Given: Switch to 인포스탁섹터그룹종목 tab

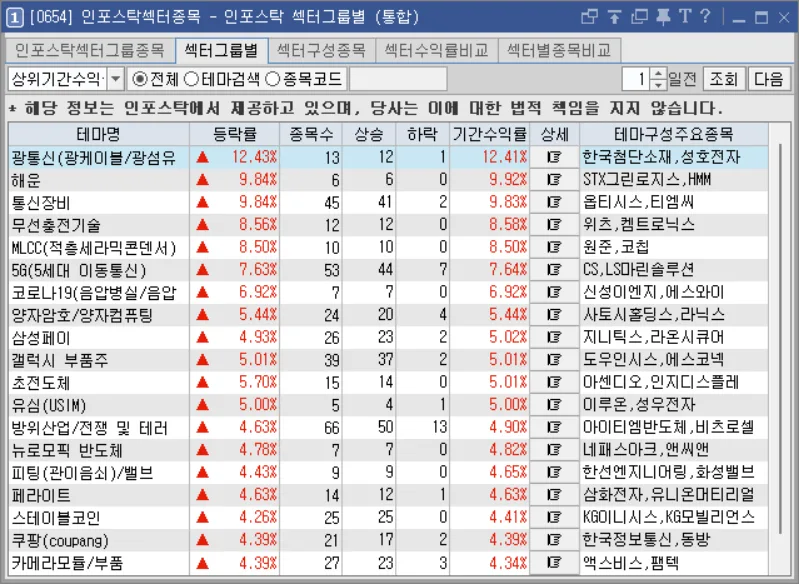Looking at the screenshot, I should [89, 50].
